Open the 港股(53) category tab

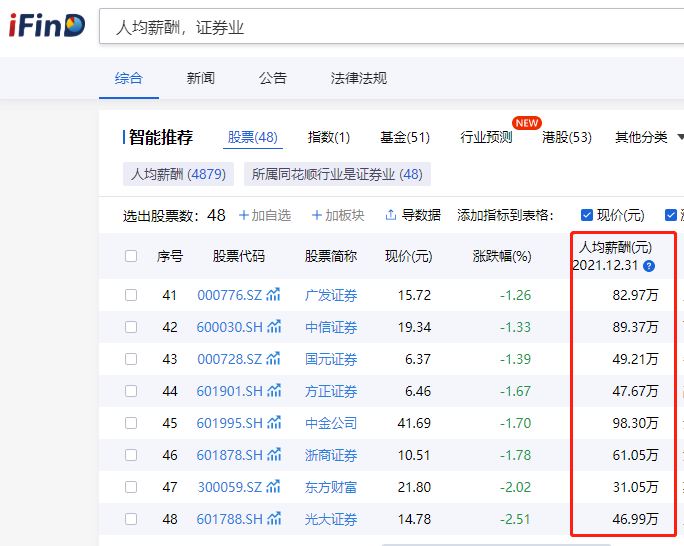coord(566,138)
